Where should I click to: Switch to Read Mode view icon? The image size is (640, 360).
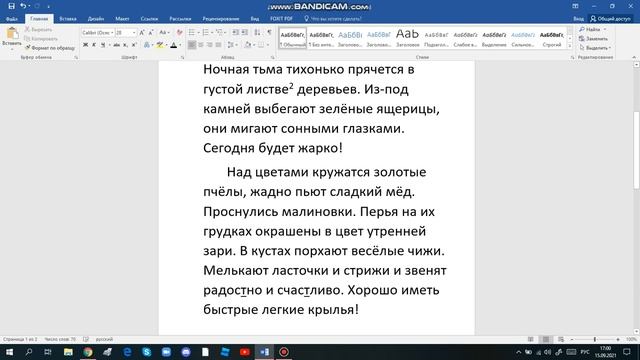coord(531,339)
